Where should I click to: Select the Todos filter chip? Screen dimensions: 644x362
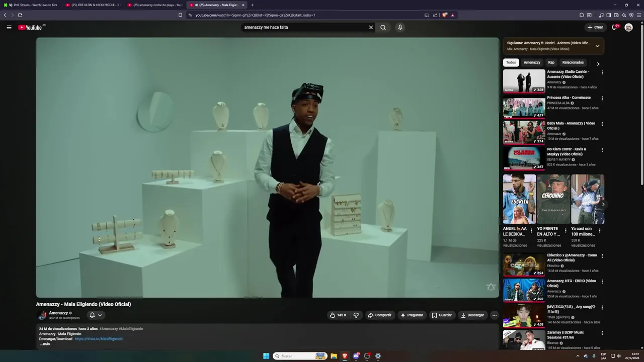click(511, 62)
